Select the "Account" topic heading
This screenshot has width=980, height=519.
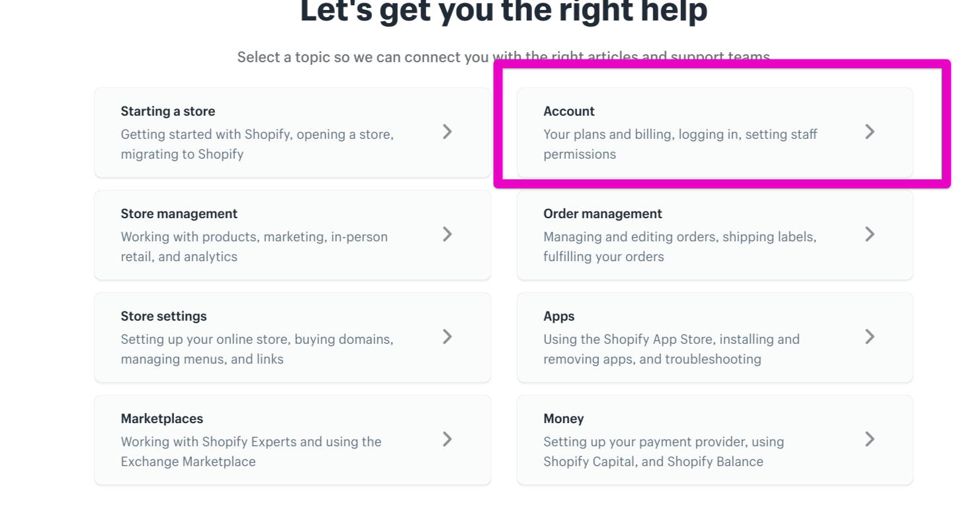[568, 111]
